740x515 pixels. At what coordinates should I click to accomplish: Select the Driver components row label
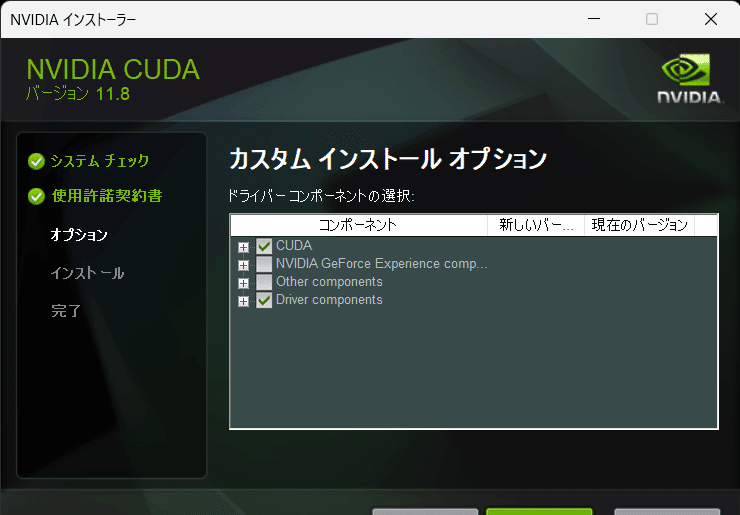pos(329,299)
